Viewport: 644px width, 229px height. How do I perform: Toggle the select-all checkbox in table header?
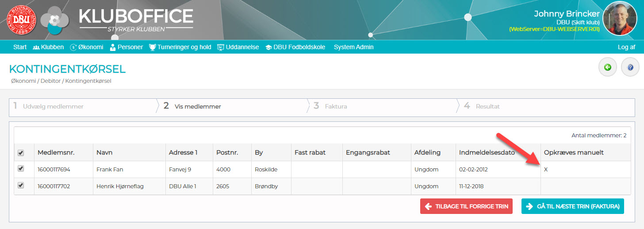[x=20, y=153]
